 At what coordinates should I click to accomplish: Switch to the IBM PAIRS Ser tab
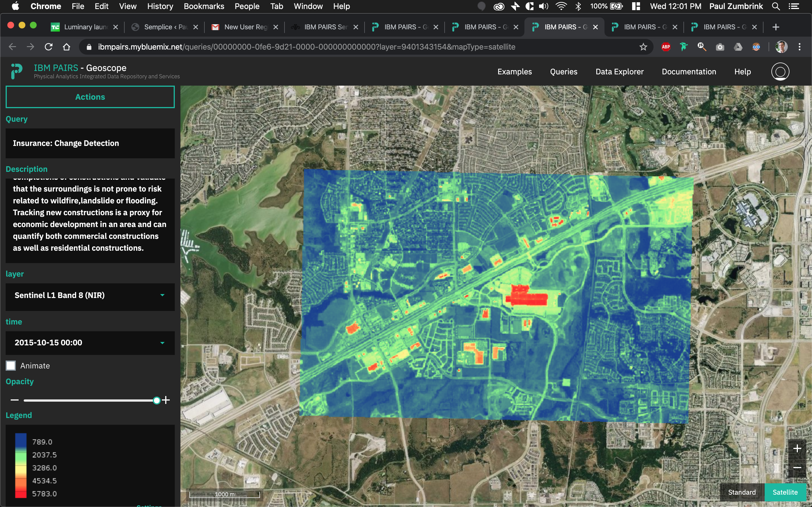(324, 27)
